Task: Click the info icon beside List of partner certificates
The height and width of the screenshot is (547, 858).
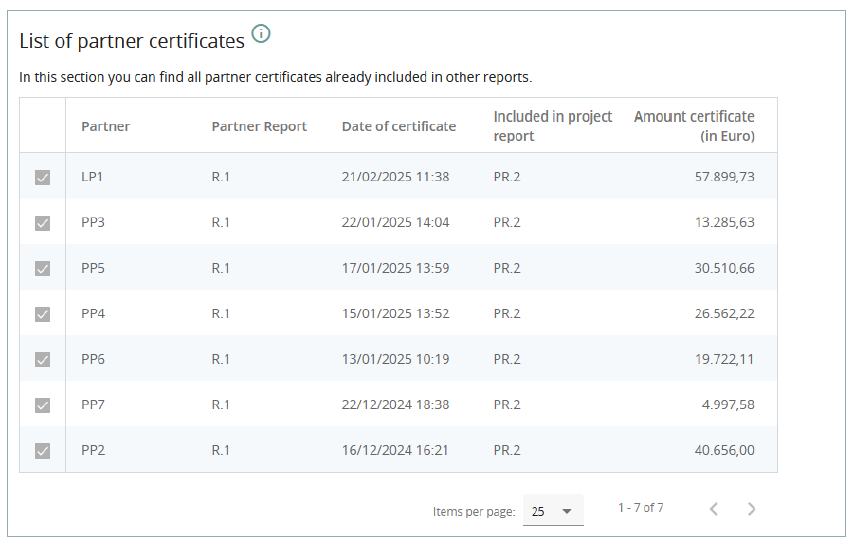Action: point(261,34)
